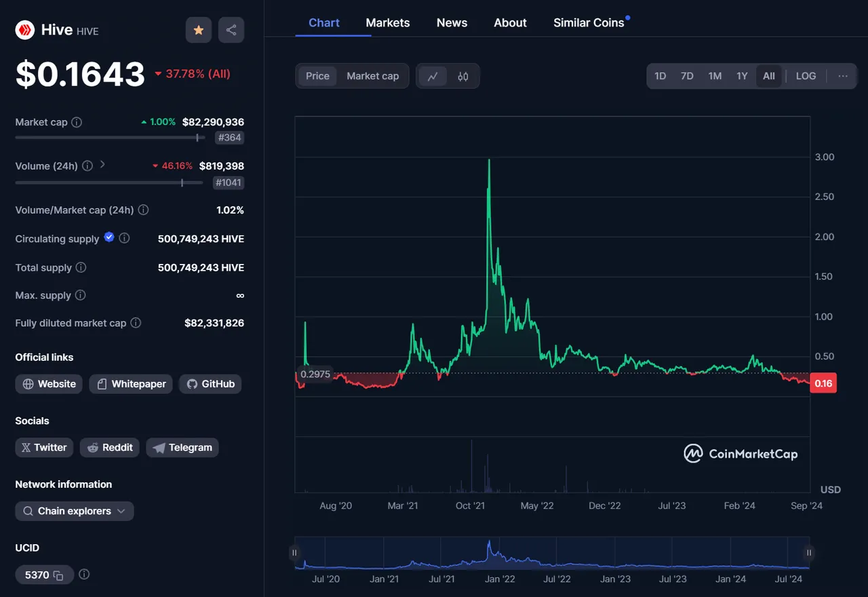Switch to line chart view icon
The image size is (868, 597).
(433, 76)
